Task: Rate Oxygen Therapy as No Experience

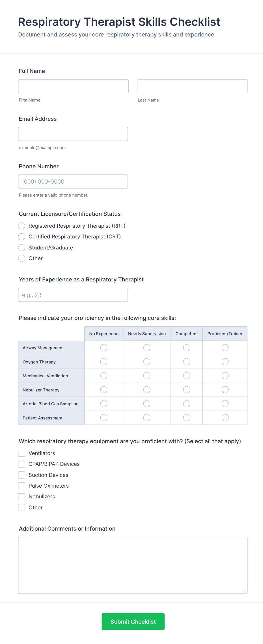Action: pos(104,361)
